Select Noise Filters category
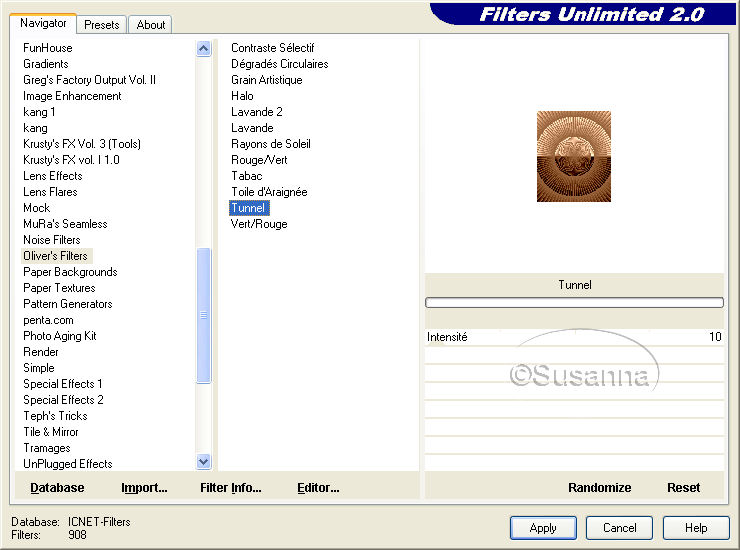The height and width of the screenshot is (550, 740). [51, 240]
